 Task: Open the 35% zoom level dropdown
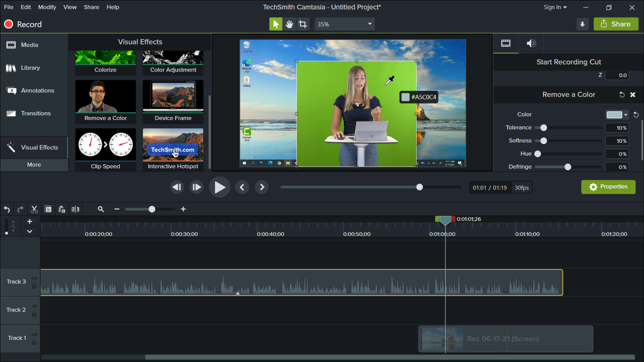tap(344, 24)
